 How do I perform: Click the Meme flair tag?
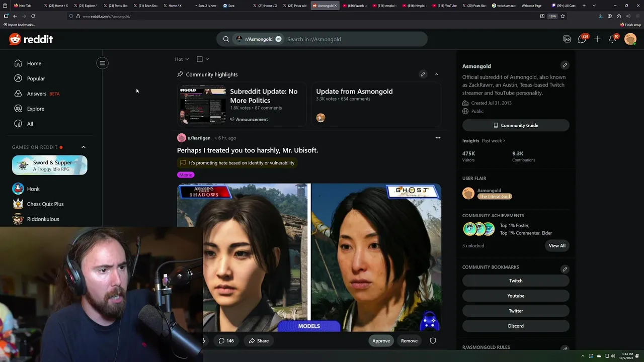tap(186, 175)
